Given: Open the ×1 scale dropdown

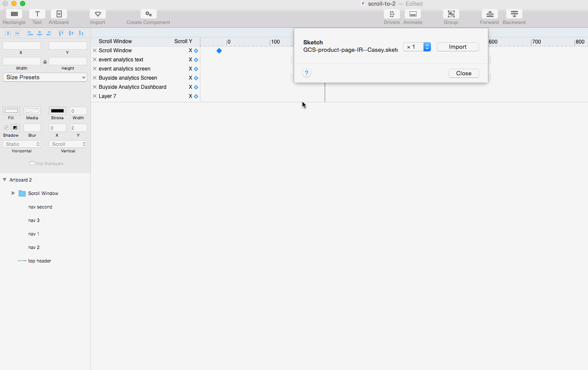Looking at the screenshot, I should click(417, 47).
